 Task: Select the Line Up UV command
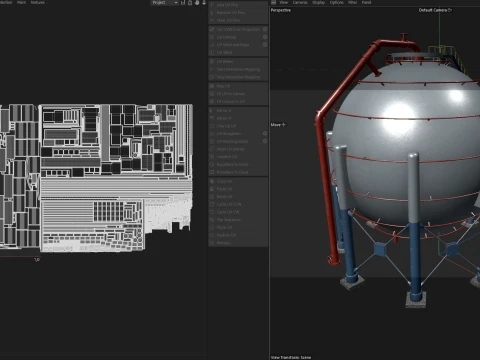(x=238, y=126)
